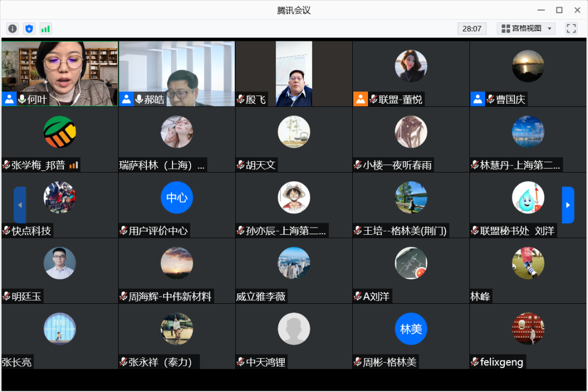Click 中天鸿锂's default gray avatar
The height and width of the screenshot is (392, 588).
coord(293,329)
